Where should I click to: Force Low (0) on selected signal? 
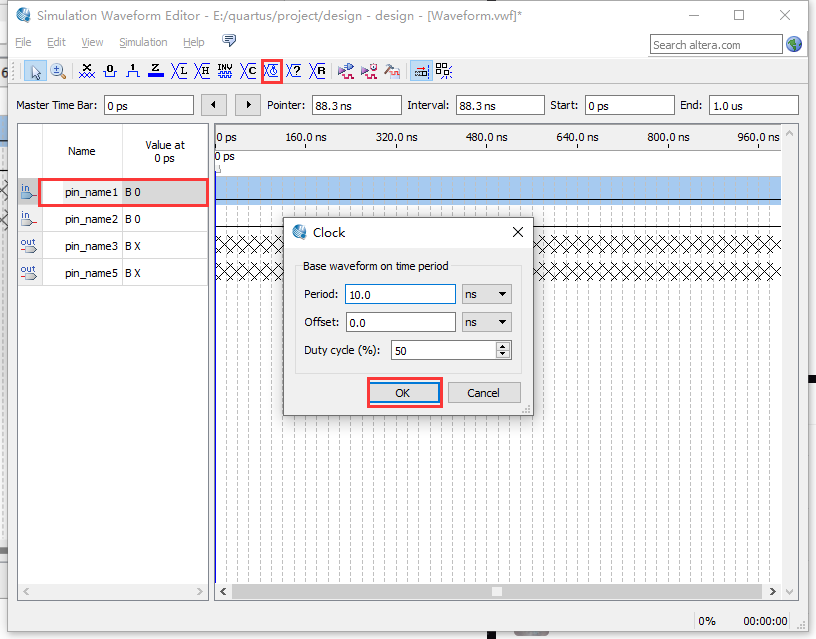(x=110, y=71)
